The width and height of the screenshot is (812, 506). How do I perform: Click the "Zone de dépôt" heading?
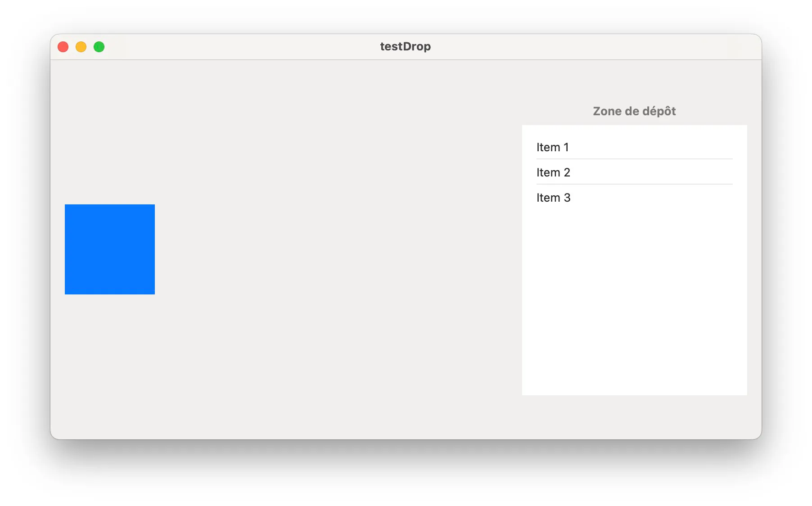(634, 111)
